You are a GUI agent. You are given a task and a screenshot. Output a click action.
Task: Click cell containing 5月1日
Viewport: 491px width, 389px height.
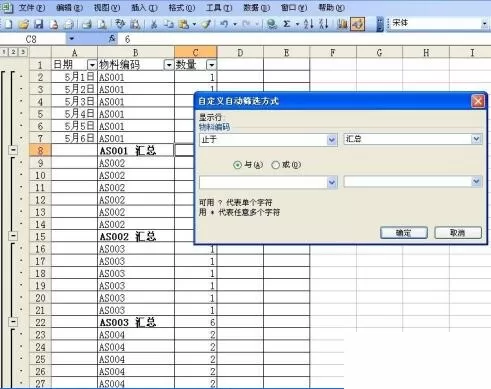point(74,77)
